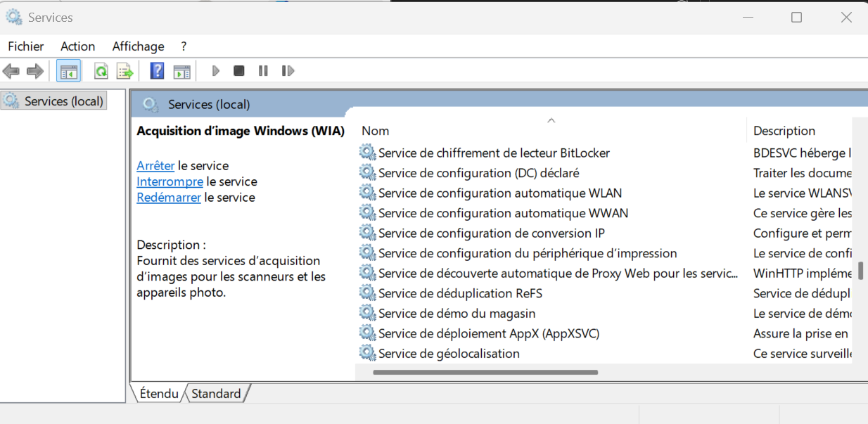Sort services by the Nom column header

[x=376, y=131]
